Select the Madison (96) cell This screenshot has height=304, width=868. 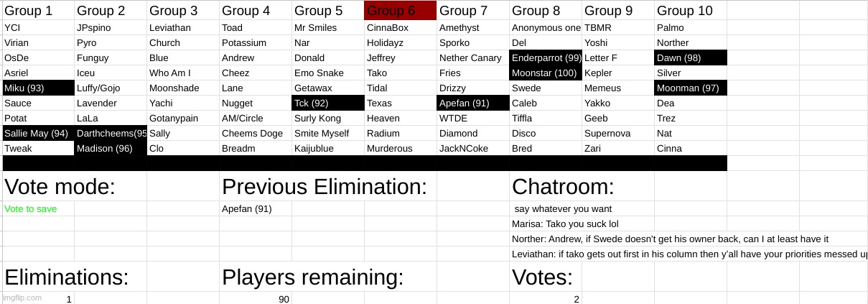point(111,148)
